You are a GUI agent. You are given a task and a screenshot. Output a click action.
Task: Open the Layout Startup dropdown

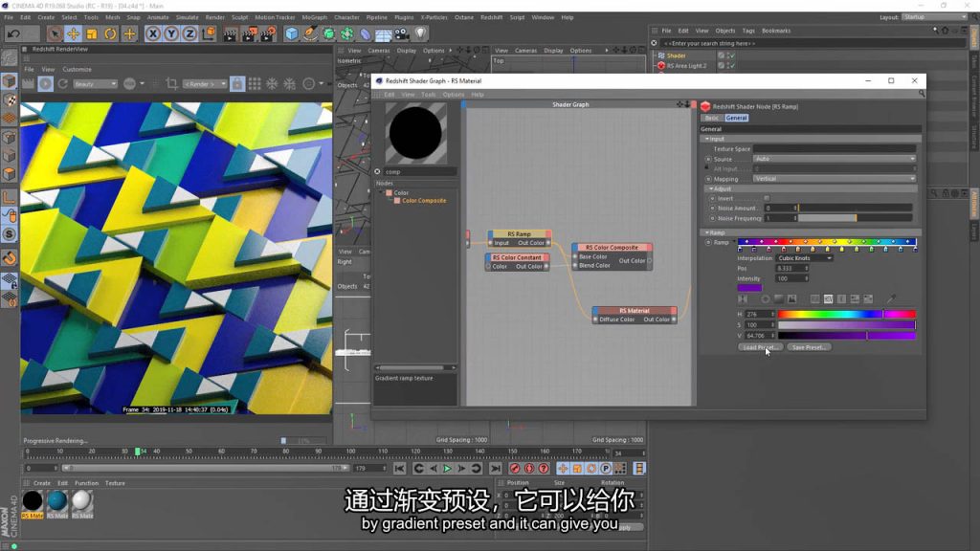coord(935,17)
